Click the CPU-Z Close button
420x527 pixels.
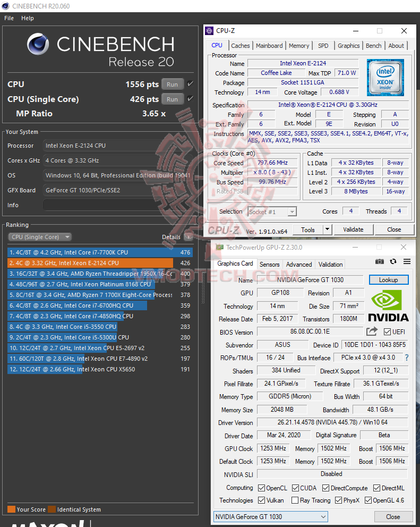click(x=394, y=229)
